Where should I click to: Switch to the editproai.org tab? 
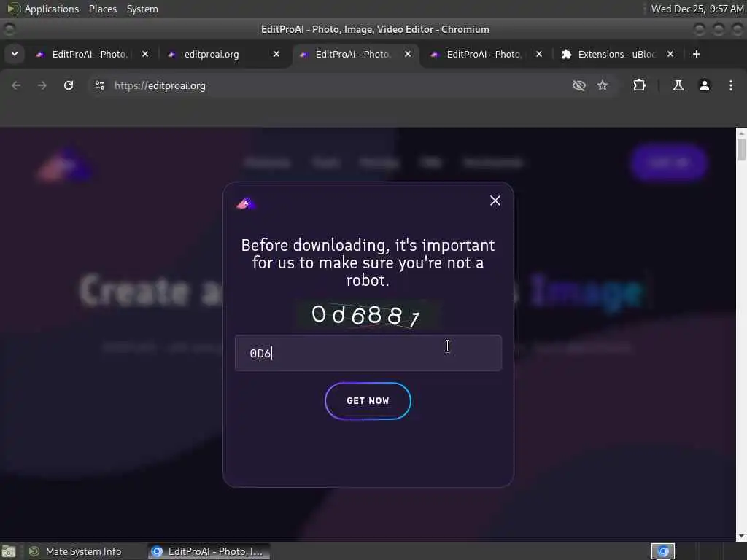(212, 54)
